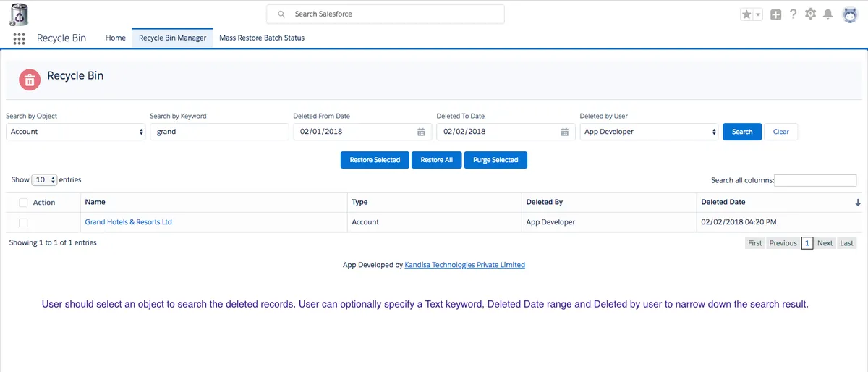The height and width of the screenshot is (372, 868).
Task: Click the Next pagination button
Action: 825,243
